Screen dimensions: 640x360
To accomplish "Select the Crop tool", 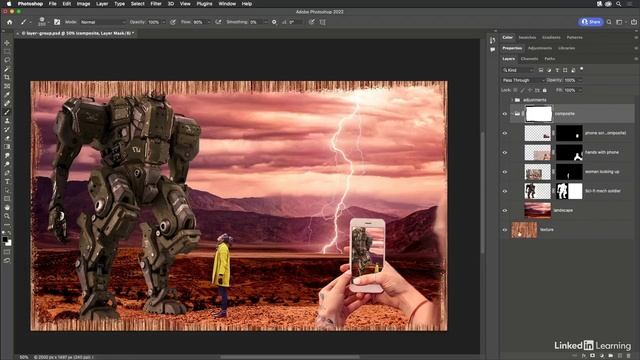I will (7, 77).
